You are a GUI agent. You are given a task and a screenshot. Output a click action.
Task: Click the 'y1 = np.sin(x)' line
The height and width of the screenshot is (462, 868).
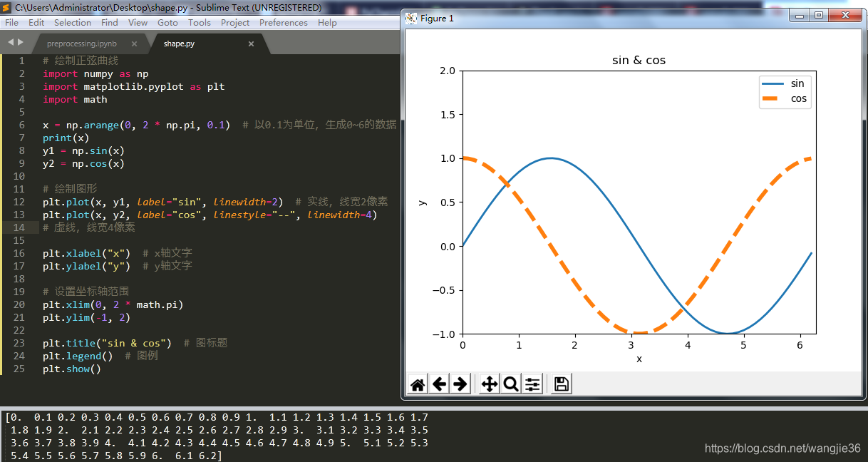click(83, 150)
